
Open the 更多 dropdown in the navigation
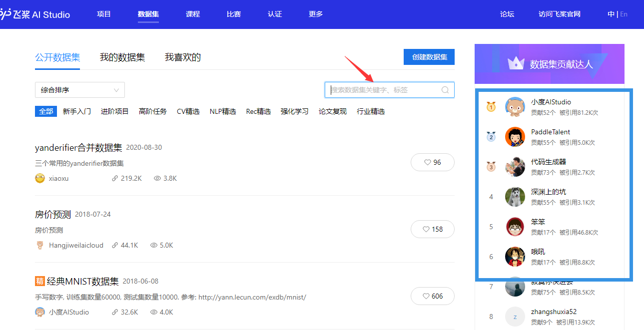[315, 14]
